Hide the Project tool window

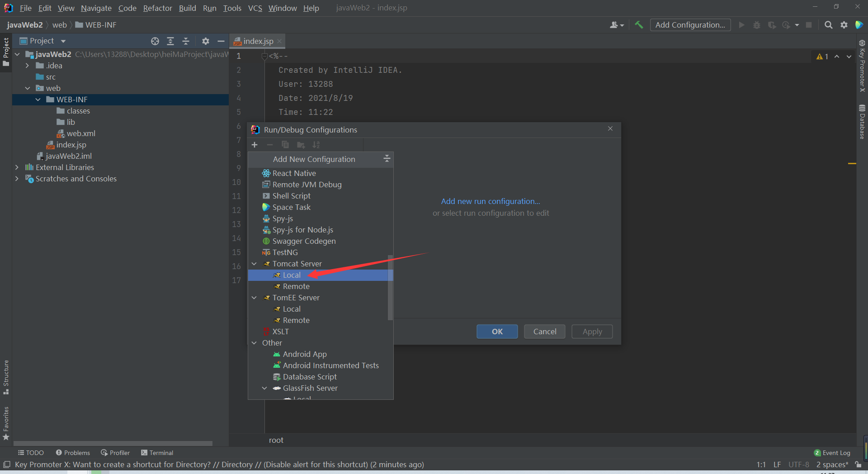click(221, 41)
